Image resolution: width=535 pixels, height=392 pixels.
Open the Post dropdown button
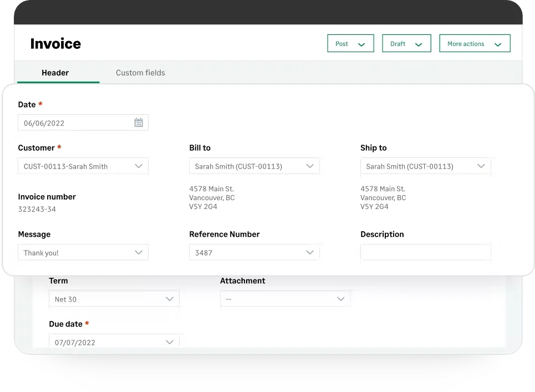(x=350, y=43)
